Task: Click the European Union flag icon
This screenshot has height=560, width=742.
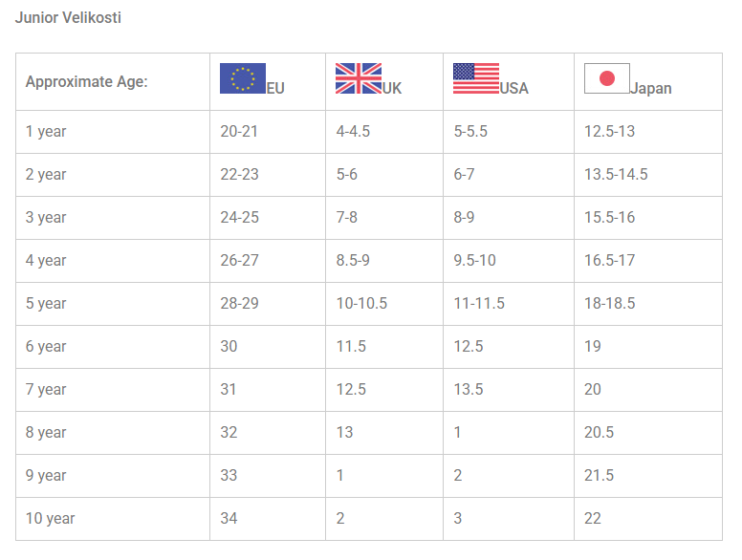Action: pyautogui.click(x=242, y=78)
